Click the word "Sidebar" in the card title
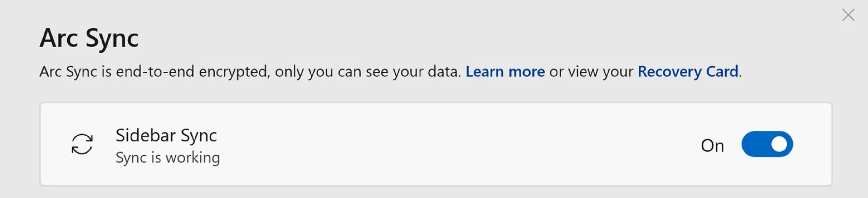The width and height of the screenshot is (868, 198). coord(145,135)
